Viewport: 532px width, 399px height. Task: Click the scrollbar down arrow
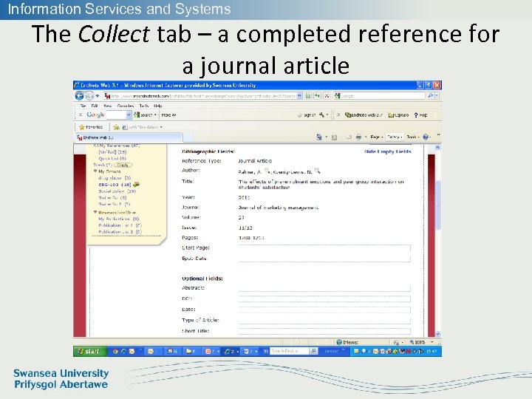click(x=437, y=334)
